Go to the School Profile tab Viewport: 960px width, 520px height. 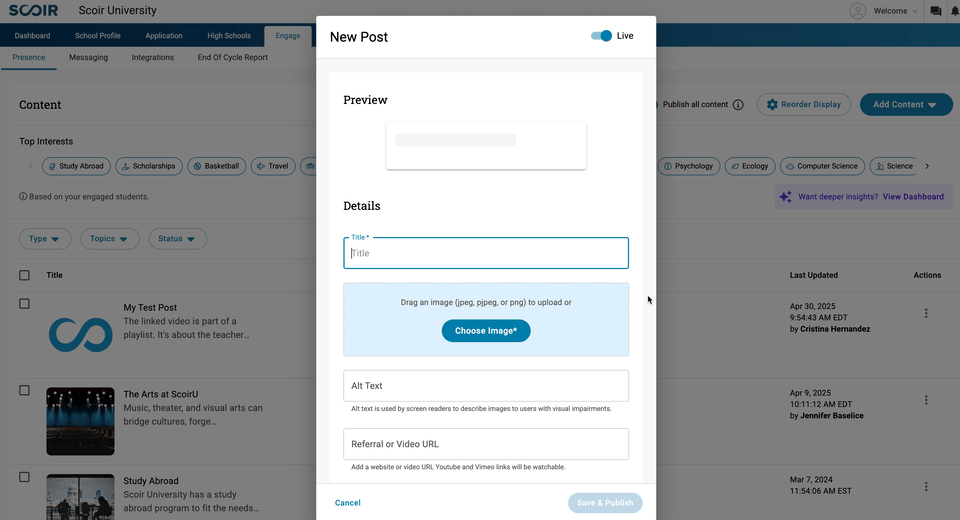(98, 36)
